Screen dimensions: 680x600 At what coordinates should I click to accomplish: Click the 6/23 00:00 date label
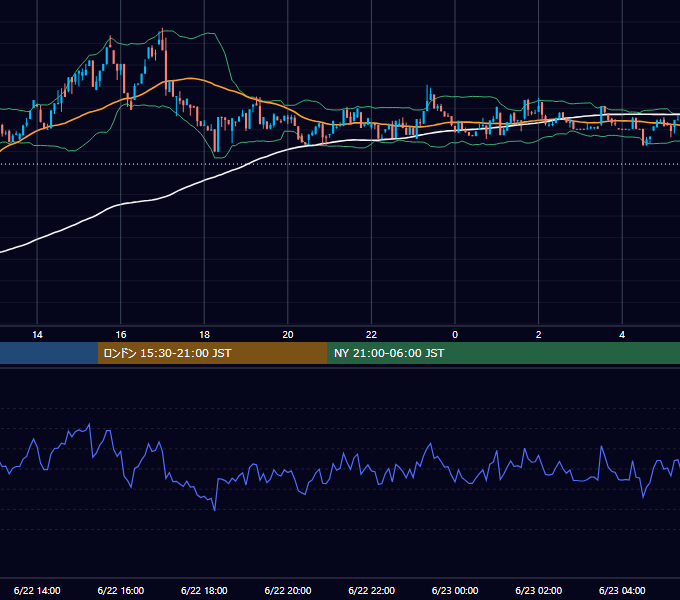coord(455,590)
